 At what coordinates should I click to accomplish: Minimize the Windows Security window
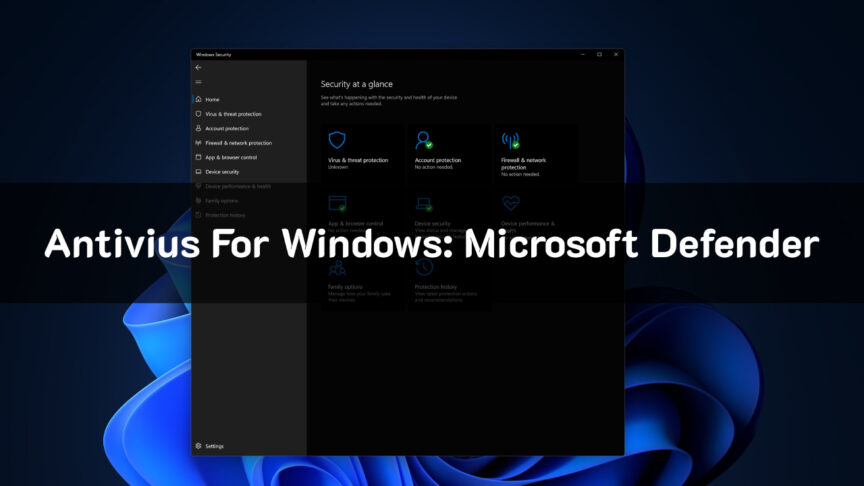(582, 55)
